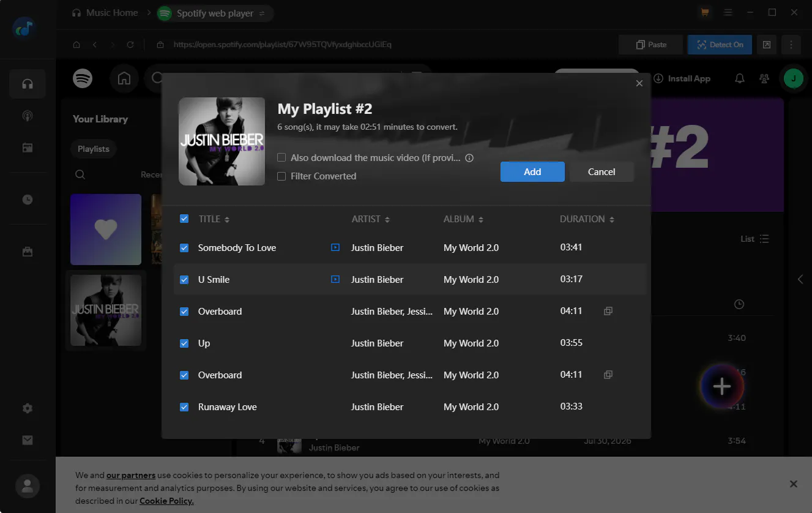This screenshot has width=812, height=513.
Task: Open the Music section headphones sidebar icon
Action: (x=28, y=84)
